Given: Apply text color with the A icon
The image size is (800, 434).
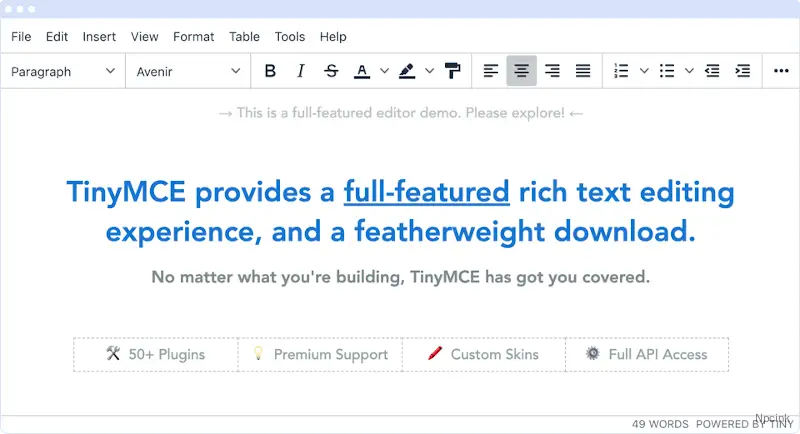Looking at the screenshot, I should 362,71.
